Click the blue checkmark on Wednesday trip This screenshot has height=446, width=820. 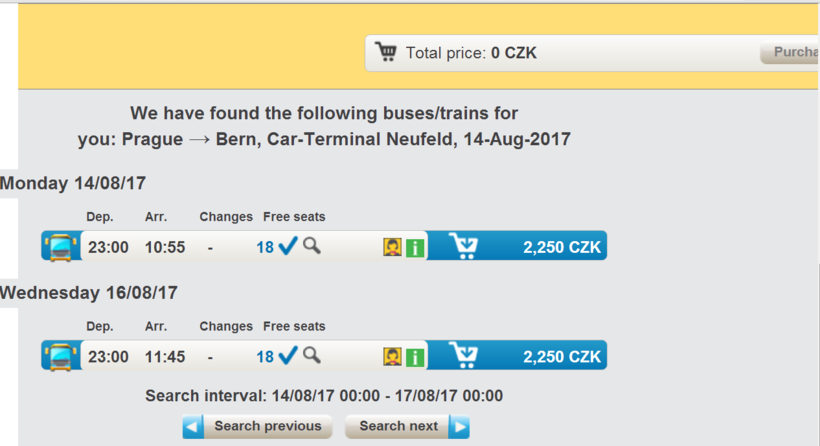coord(288,355)
